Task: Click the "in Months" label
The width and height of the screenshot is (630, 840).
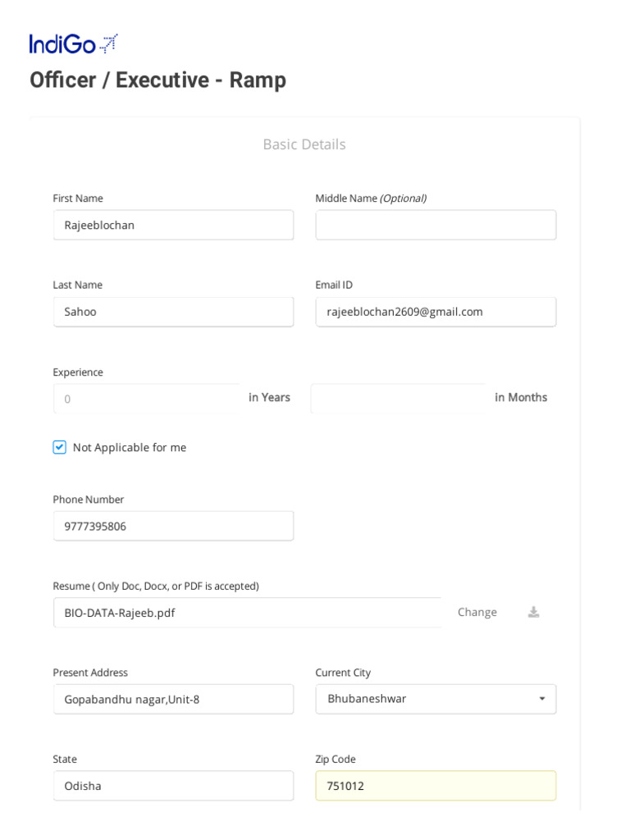Action: [x=521, y=397]
